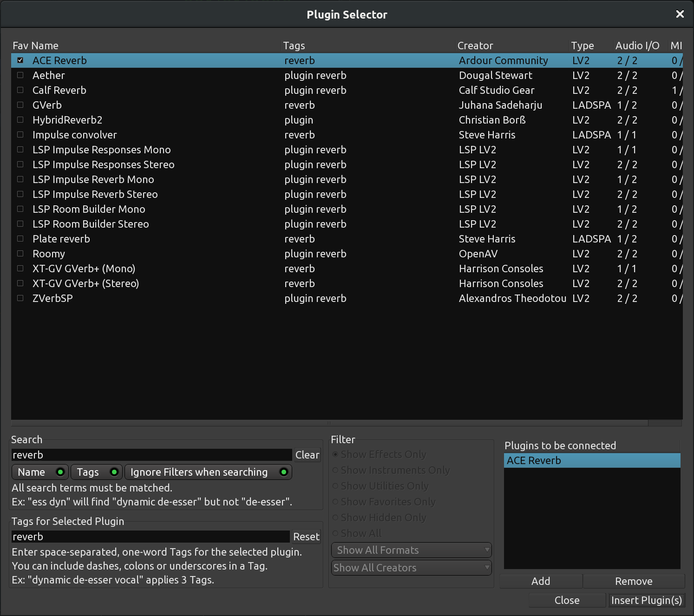694x616 pixels.
Task: Select GVerb plugin row
Action: coord(347,105)
